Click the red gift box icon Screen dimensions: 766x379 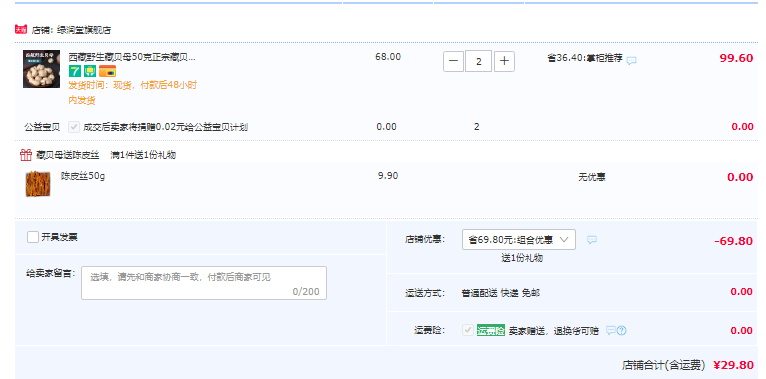coord(25,155)
